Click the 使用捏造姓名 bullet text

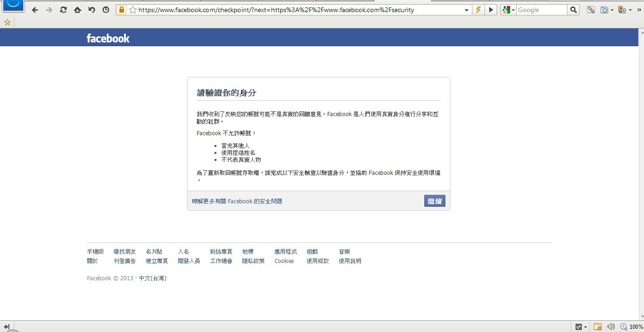[x=238, y=152]
